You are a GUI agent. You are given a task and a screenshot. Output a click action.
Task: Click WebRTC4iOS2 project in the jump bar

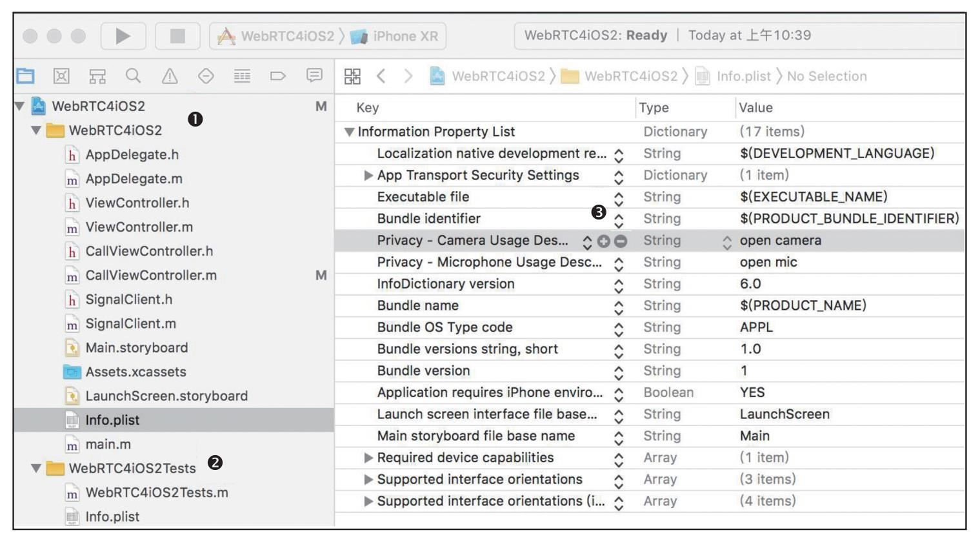click(x=488, y=76)
